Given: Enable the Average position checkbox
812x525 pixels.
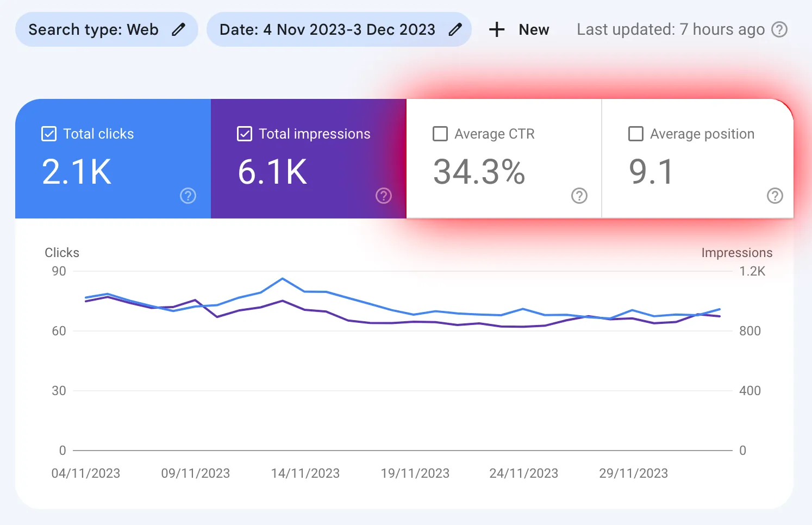Looking at the screenshot, I should tap(636, 134).
